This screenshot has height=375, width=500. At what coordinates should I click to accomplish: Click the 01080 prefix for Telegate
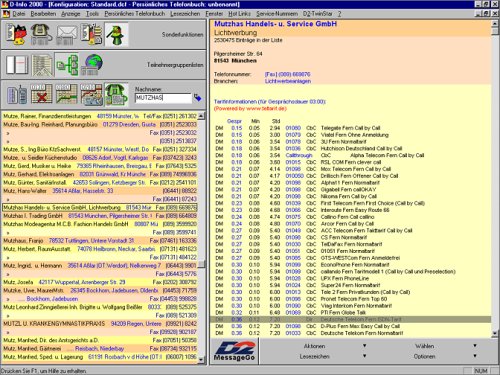[x=293, y=128]
